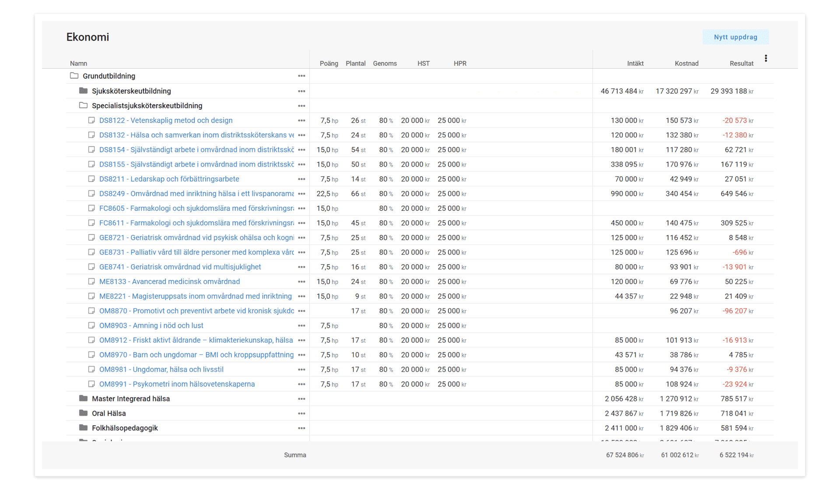Click the document icon beside DS8211 Ledarskap

(91, 179)
